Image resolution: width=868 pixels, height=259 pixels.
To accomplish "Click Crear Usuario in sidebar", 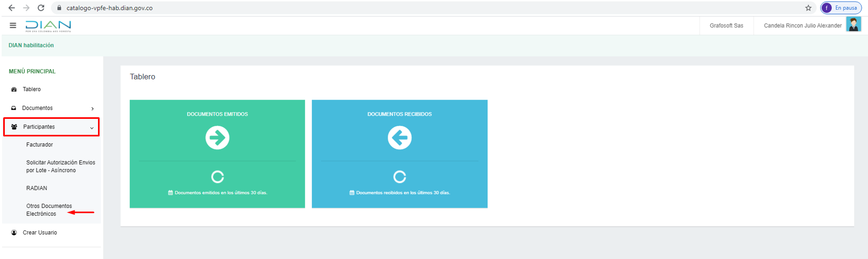I will [x=39, y=233].
